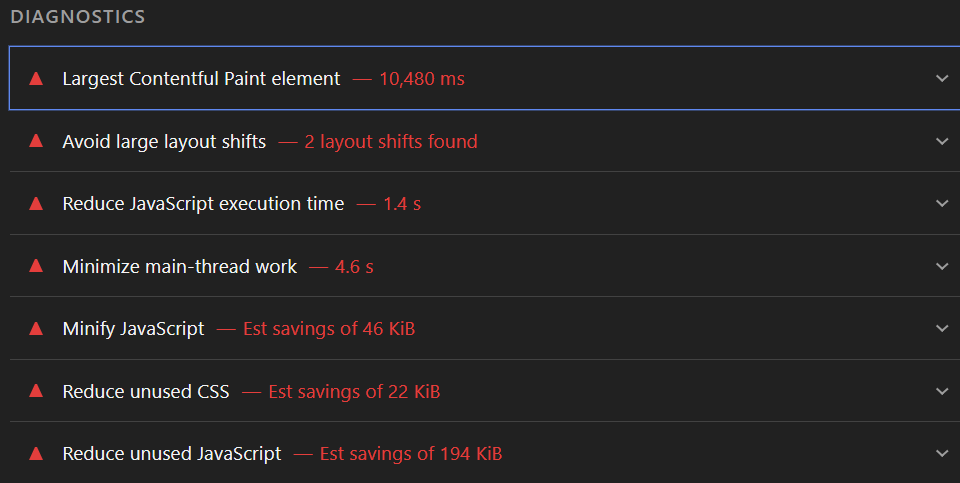Expand Minify JavaScript audit chevron
960x483 pixels.
(x=941, y=328)
